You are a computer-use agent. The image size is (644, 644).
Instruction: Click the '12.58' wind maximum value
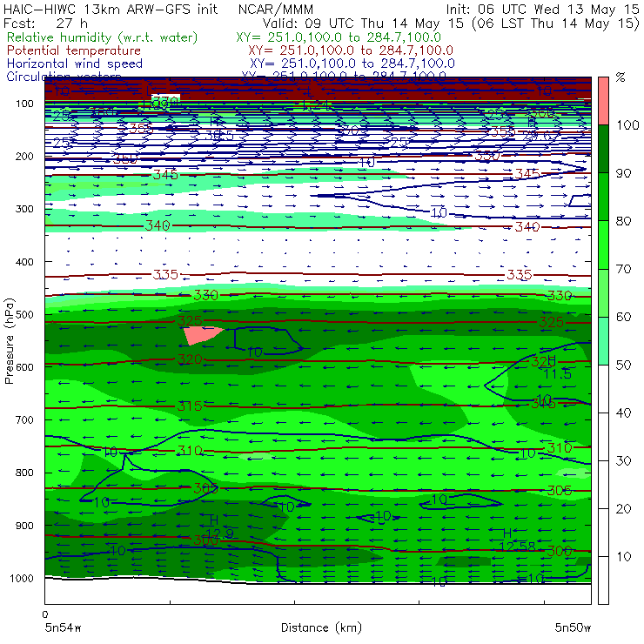[x=518, y=547]
